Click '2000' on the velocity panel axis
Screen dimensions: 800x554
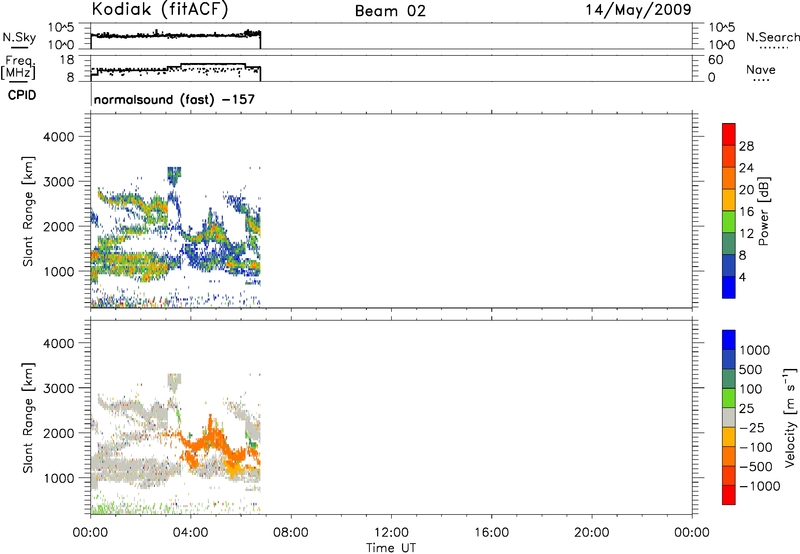pyautogui.click(x=58, y=433)
